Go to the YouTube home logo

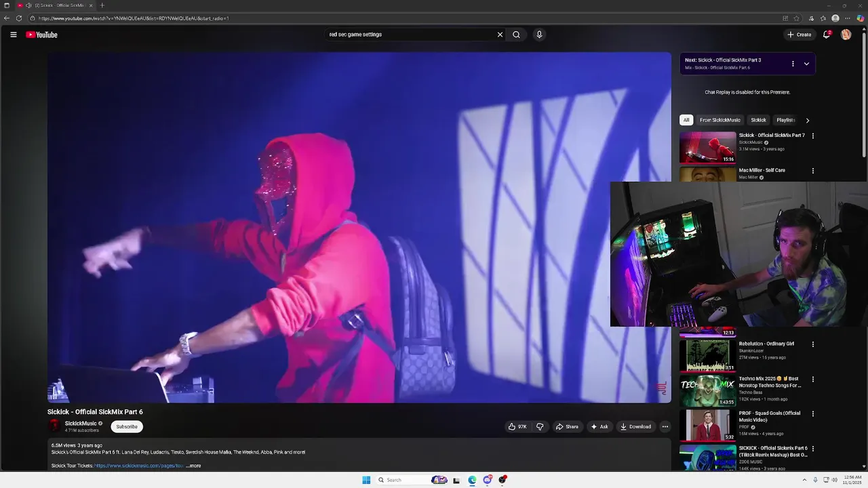(x=41, y=35)
